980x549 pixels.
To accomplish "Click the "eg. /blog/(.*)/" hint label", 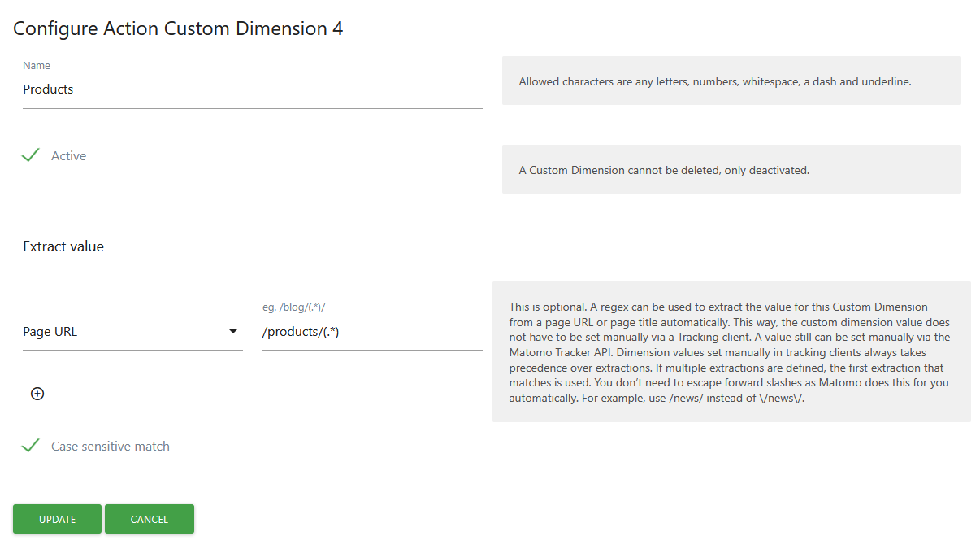I will [294, 307].
